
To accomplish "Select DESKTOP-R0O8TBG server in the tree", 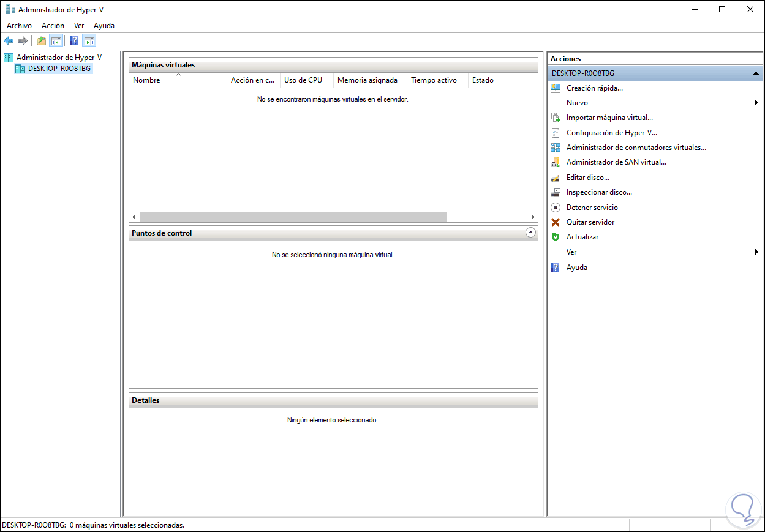I will click(59, 69).
